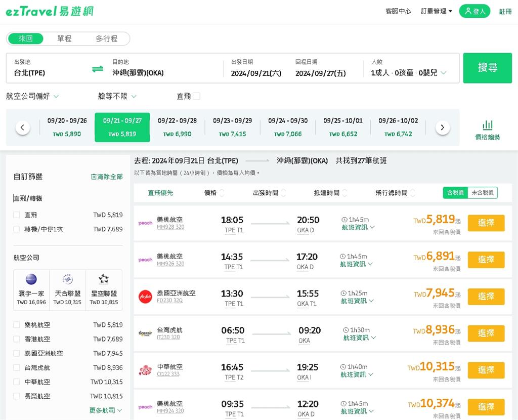The image size is (518, 420).
Task: Click 選擇 for TWD 10,315 flight
Action: 486,370
